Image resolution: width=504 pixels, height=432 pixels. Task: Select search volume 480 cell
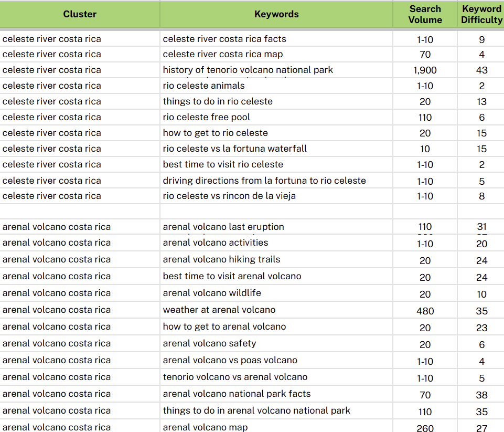[x=425, y=310]
